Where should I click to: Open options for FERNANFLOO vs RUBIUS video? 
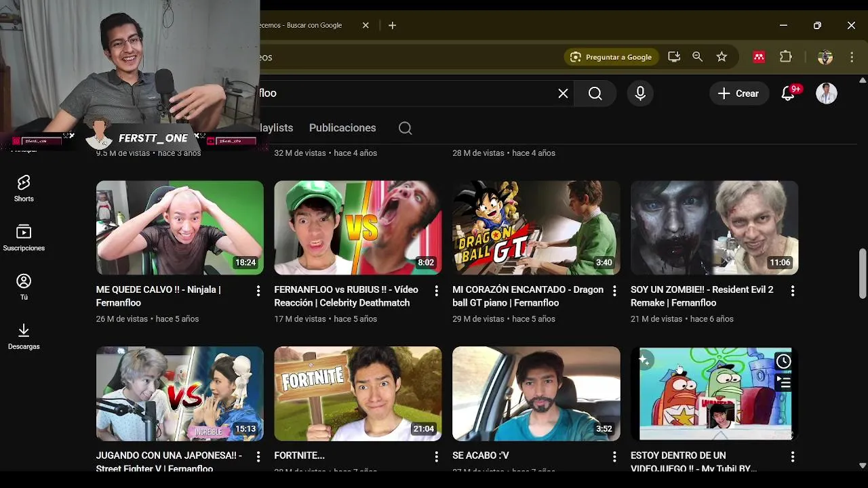[436, 291]
